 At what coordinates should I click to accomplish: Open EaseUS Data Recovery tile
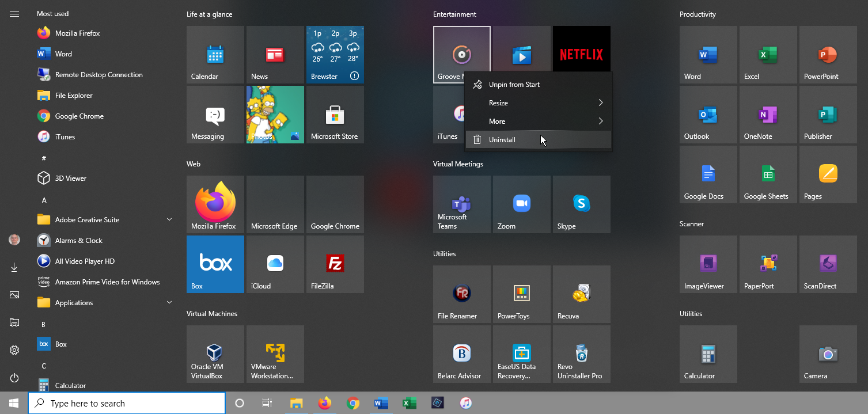522,354
